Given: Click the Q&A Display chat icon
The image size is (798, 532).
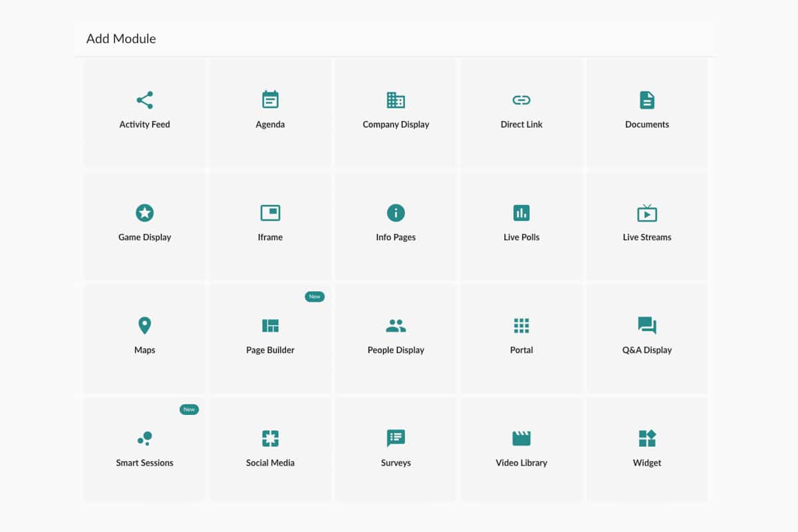Looking at the screenshot, I should point(647,326).
